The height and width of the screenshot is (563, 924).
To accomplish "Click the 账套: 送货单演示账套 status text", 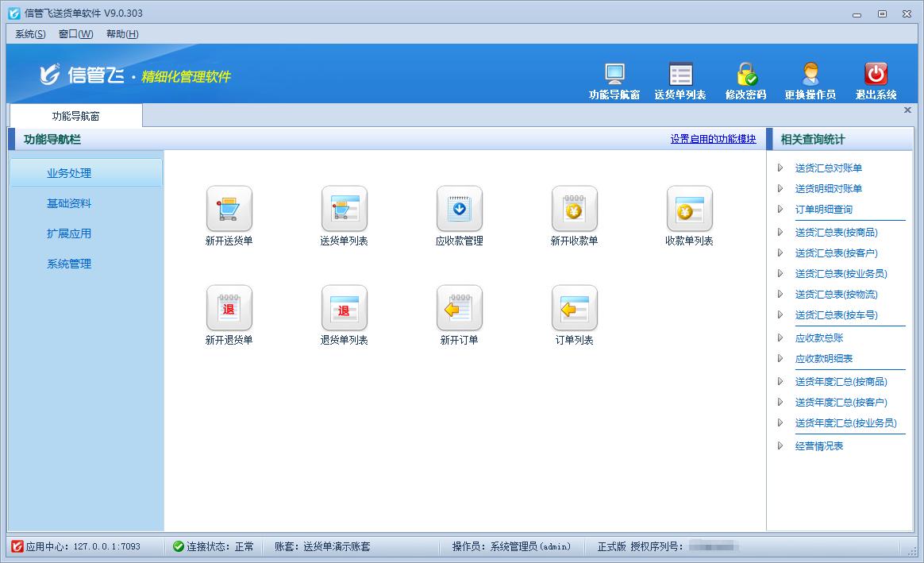I will tap(322, 546).
